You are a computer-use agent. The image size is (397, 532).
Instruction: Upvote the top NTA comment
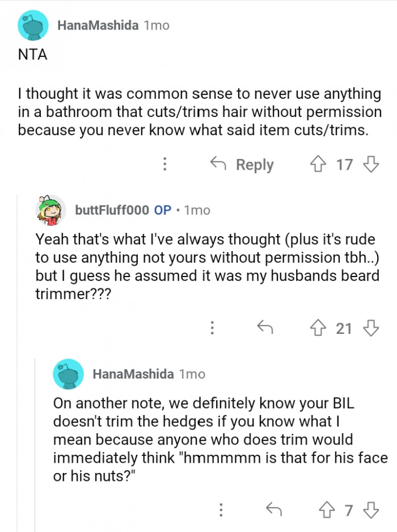coord(319,165)
